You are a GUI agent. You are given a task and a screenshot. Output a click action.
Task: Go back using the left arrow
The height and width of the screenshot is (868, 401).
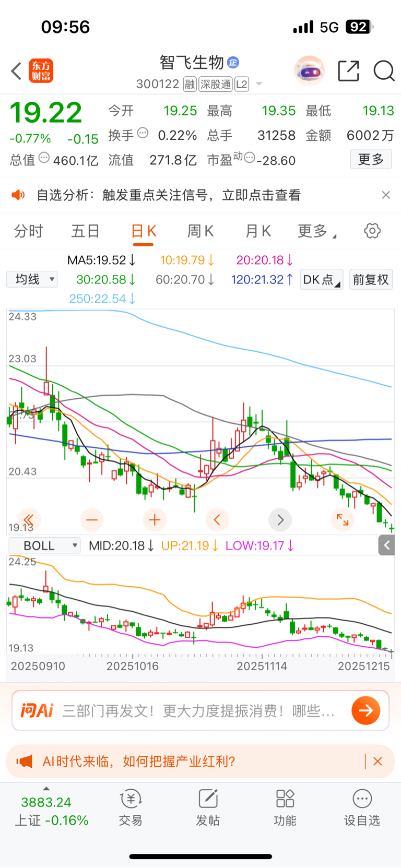tap(16, 71)
